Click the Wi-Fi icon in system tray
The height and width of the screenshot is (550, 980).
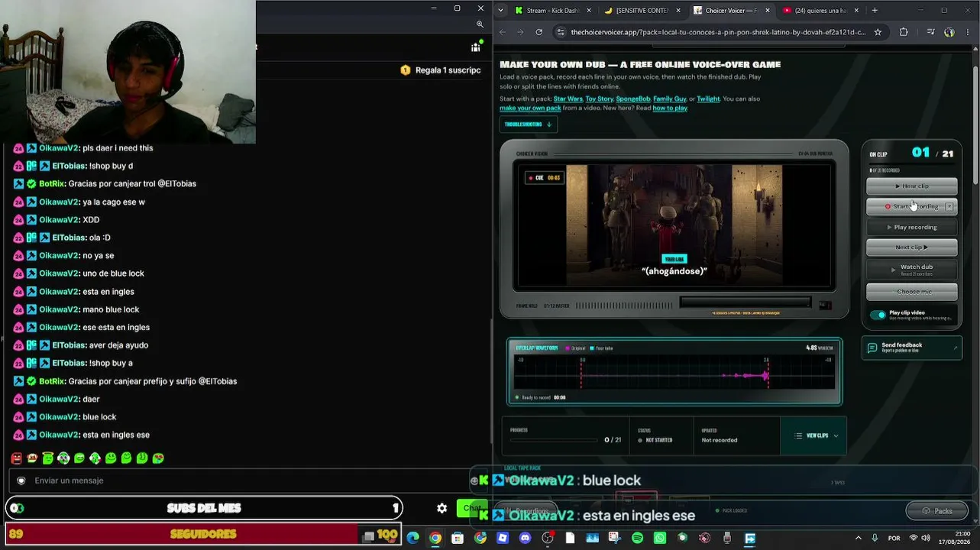pyautogui.click(x=914, y=538)
